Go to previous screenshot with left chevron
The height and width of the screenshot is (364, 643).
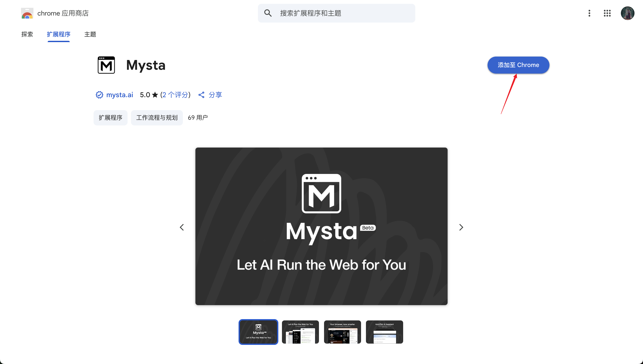tap(182, 227)
